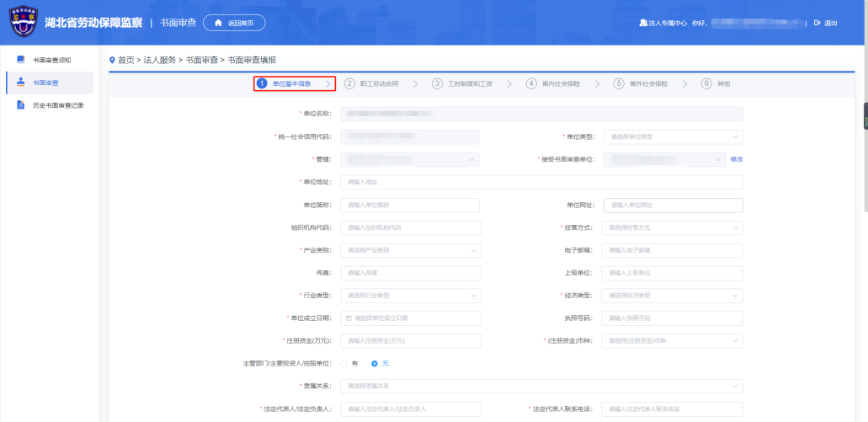Viewport: 868px width, 422px height.
Task: Click the labor inspection badge logo
Action: (x=23, y=23)
